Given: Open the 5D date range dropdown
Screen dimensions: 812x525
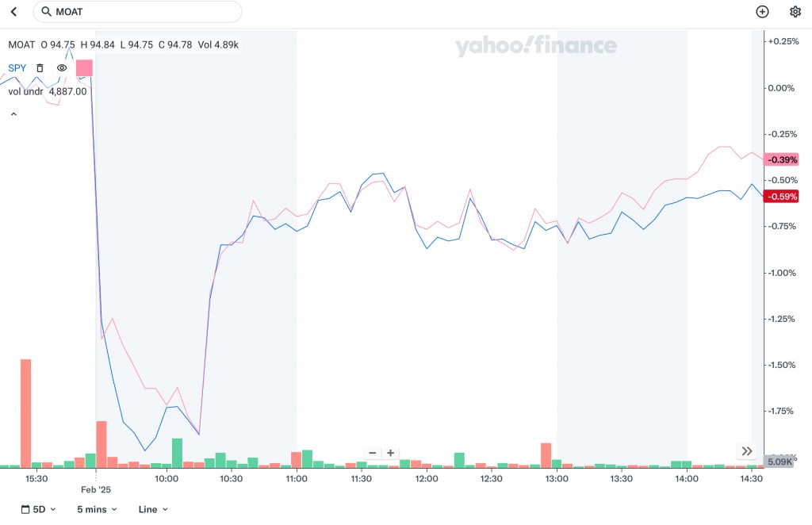Looking at the screenshot, I should tap(38, 509).
